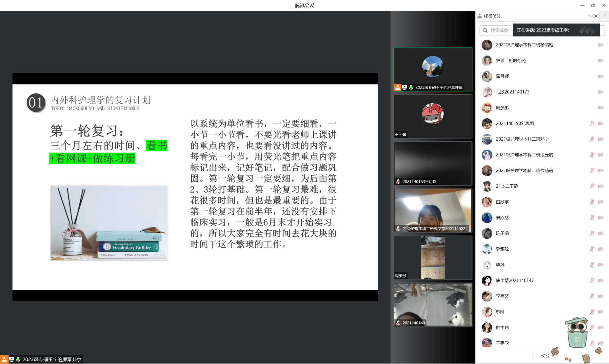Click the hamburger menu icon at top-right
The height and width of the screenshot is (364, 609).
(604, 16)
